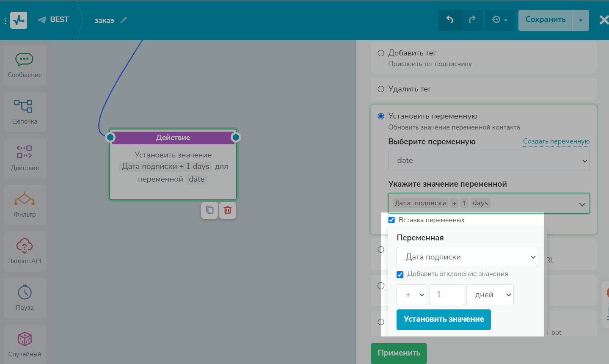Delete the action block with trash icon
This screenshot has width=609, height=364.
228,210
